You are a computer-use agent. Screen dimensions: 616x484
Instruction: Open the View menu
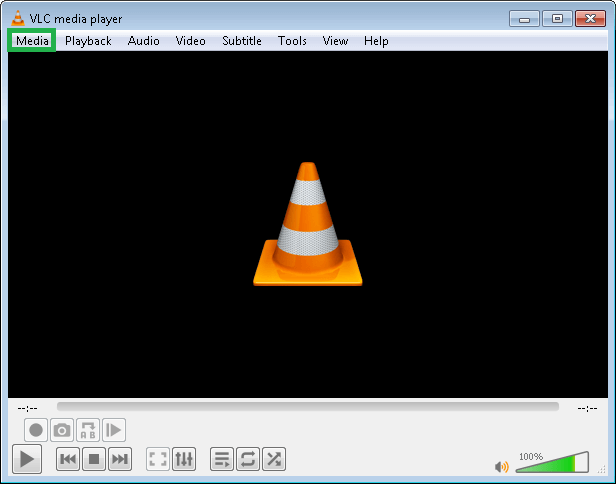click(335, 40)
